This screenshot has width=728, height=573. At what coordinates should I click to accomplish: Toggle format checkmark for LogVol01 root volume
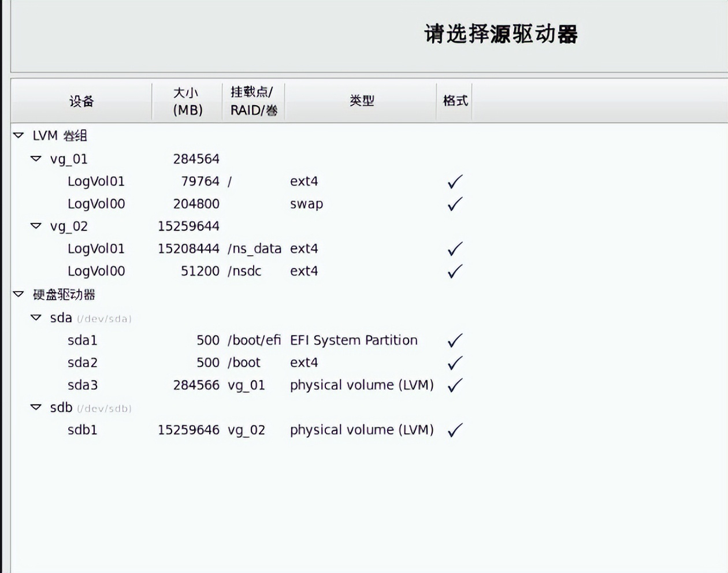pyautogui.click(x=454, y=181)
